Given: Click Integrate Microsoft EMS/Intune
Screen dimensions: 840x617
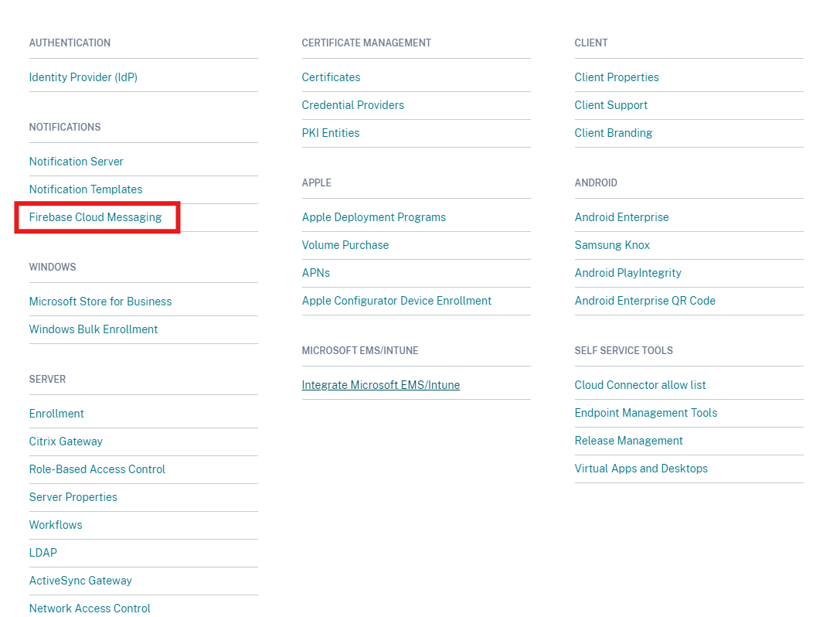Looking at the screenshot, I should (x=380, y=385).
